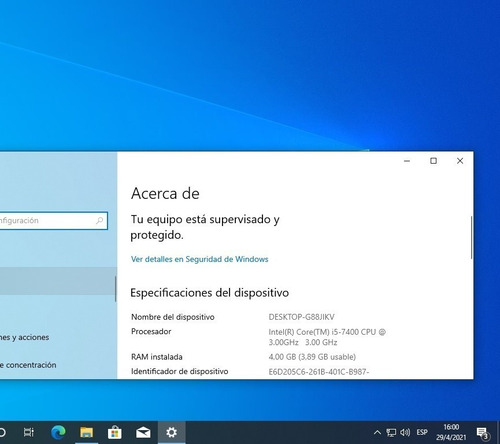
Task: Launch Microsoft Store from the taskbar
Action: (x=115, y=432)
